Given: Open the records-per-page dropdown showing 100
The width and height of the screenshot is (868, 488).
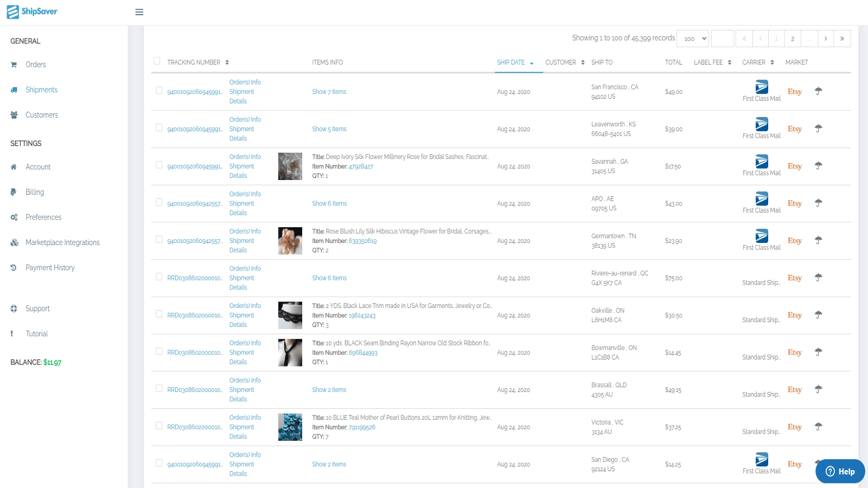Looking at the screenshot, I should (692, 38).
